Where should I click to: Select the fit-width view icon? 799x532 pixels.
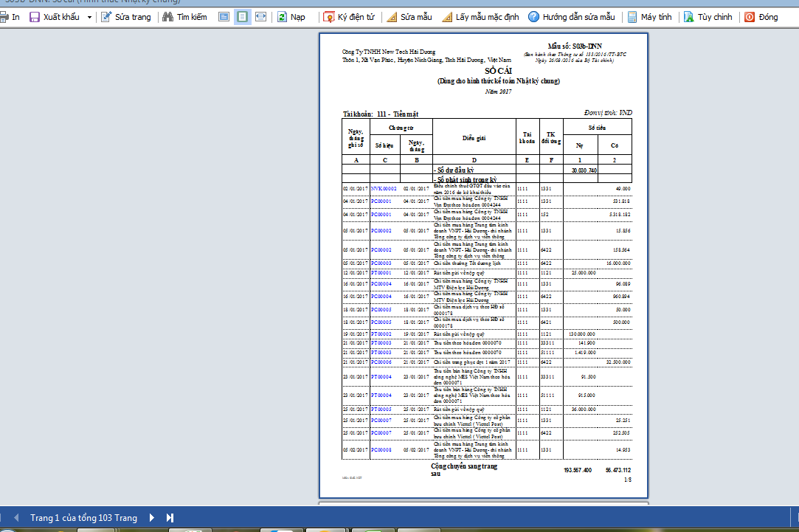tap(224, 17)
